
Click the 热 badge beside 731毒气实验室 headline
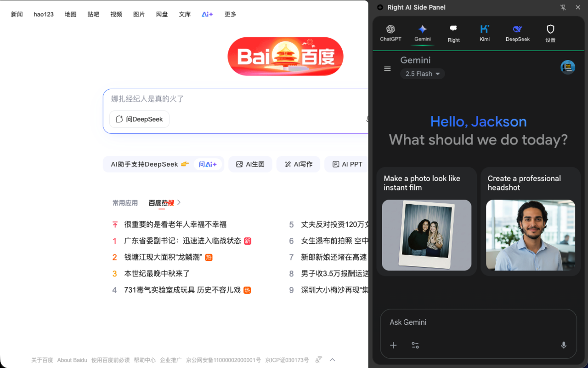pyautogui.click(x=247, y=290)
